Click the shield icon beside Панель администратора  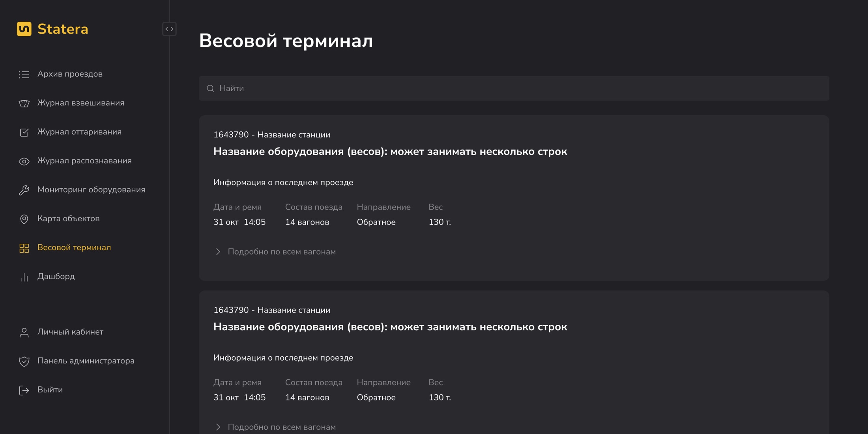pos(24,361)
